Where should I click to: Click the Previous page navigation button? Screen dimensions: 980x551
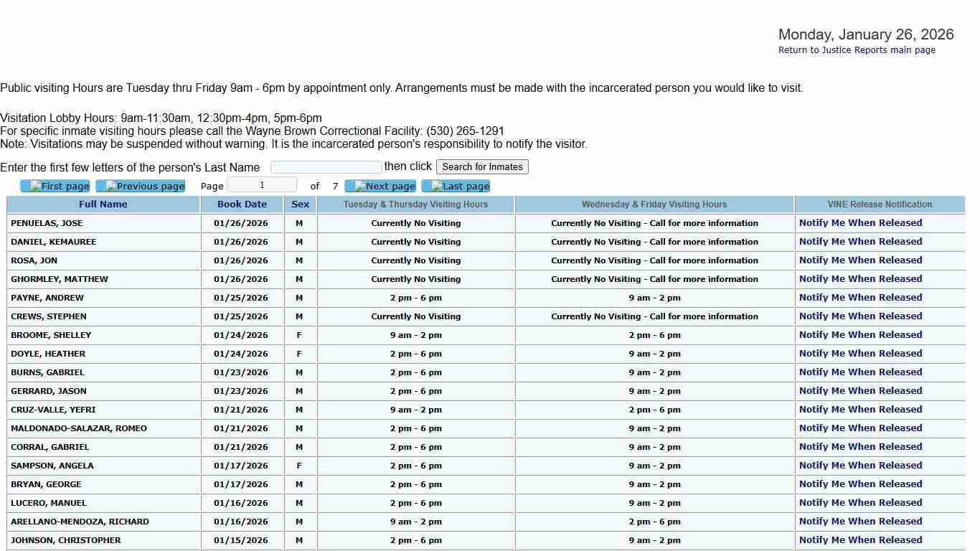141,186
